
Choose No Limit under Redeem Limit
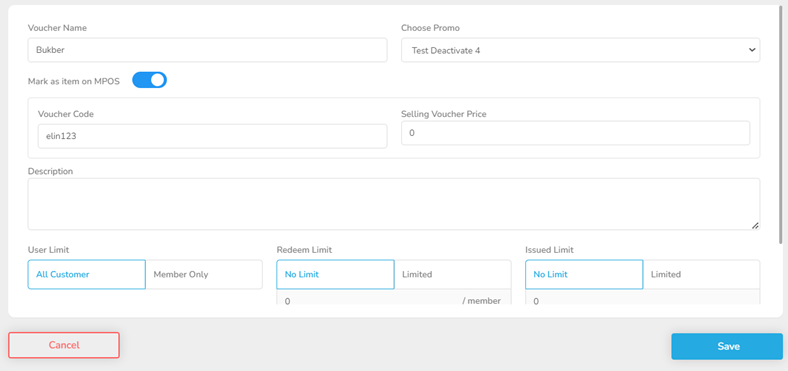335,274
